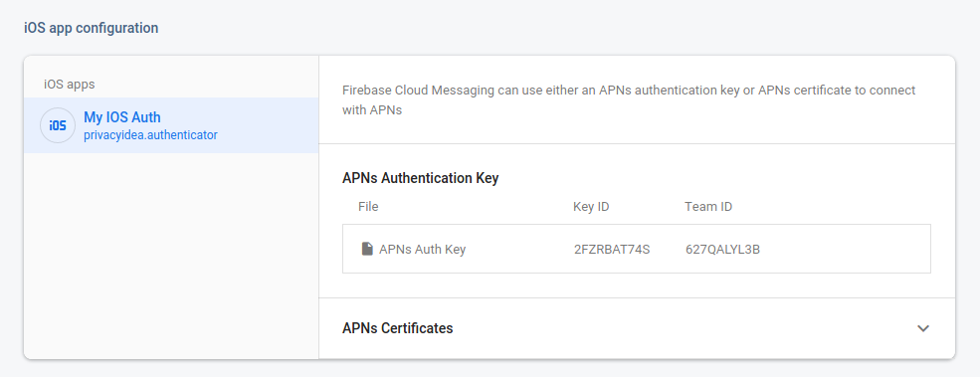Click the APNs Certificates section title
The image size is (980, 377).
pos(398,328)
